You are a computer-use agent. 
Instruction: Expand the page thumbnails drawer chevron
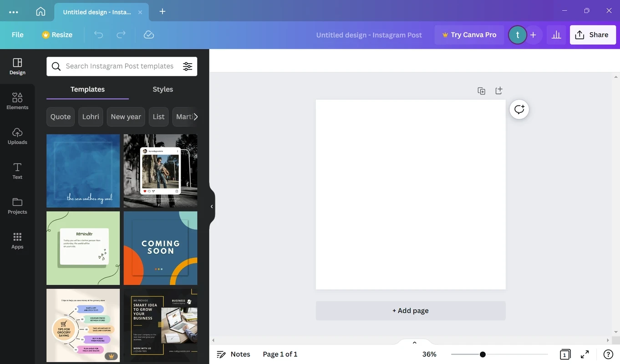[414, 342]
